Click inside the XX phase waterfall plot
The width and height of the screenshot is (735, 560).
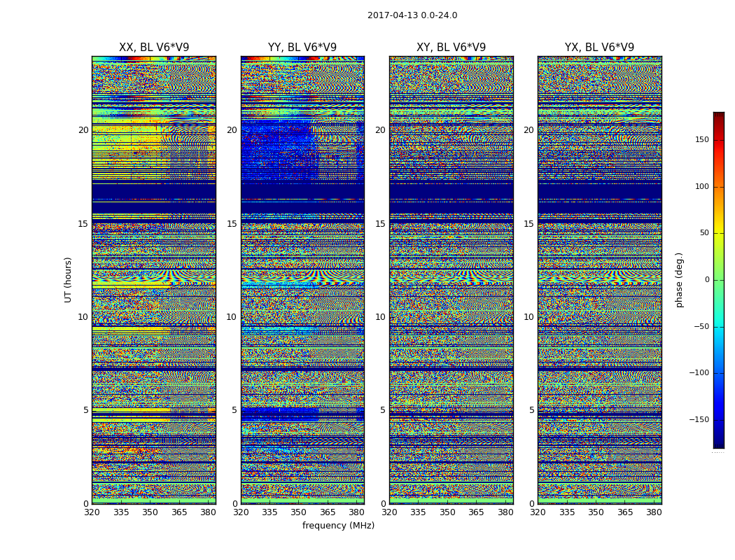point(154,280)
